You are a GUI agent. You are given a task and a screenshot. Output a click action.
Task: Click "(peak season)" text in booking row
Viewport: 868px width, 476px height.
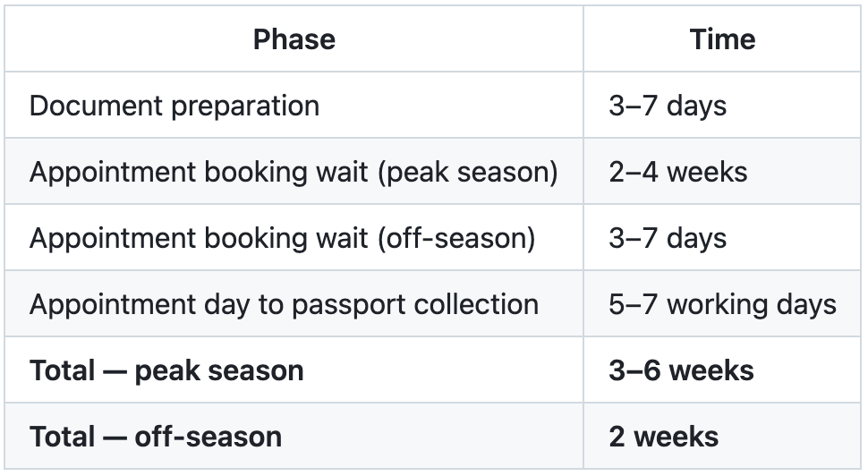468,173
